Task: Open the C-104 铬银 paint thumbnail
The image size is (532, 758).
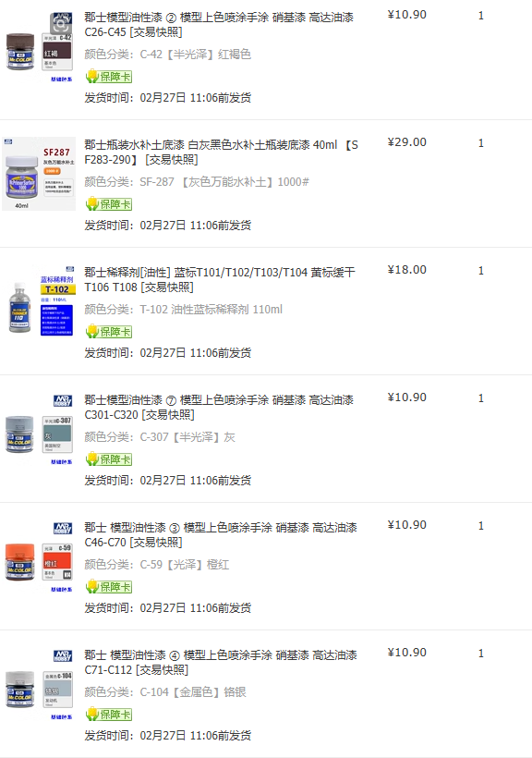Action: click(39, 685)
